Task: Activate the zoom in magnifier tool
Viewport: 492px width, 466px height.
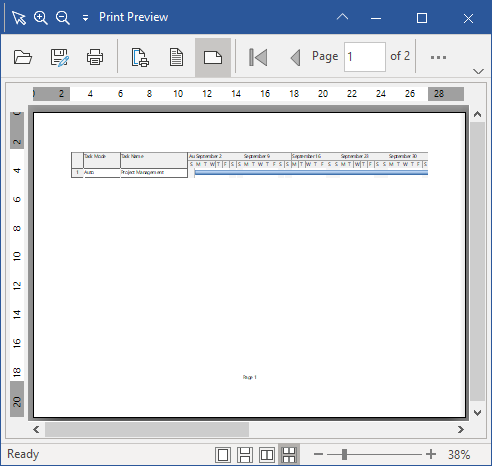Action: pyautogui.click(x=41, y=18)
